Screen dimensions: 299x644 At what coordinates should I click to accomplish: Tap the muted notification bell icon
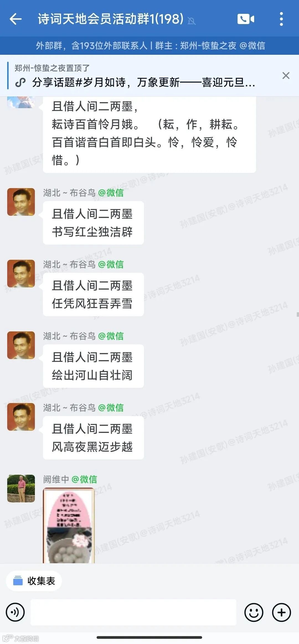tap(191, 21)
